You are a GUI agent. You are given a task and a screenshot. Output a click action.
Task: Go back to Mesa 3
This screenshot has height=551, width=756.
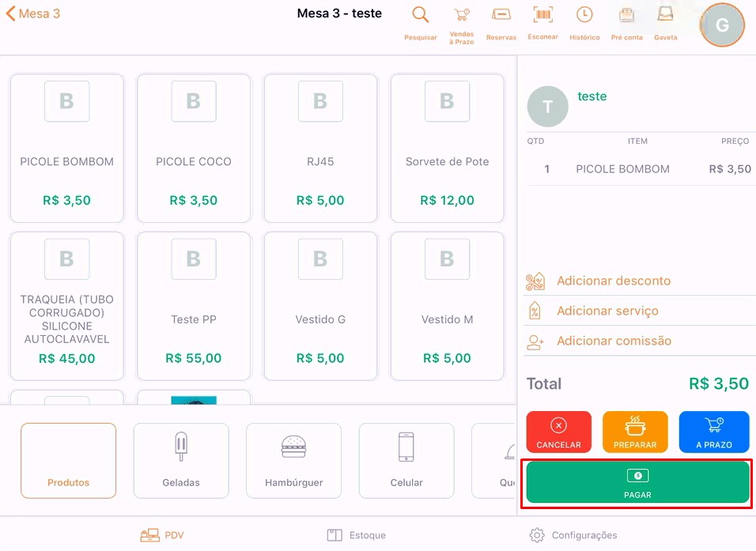click(32, 13)
